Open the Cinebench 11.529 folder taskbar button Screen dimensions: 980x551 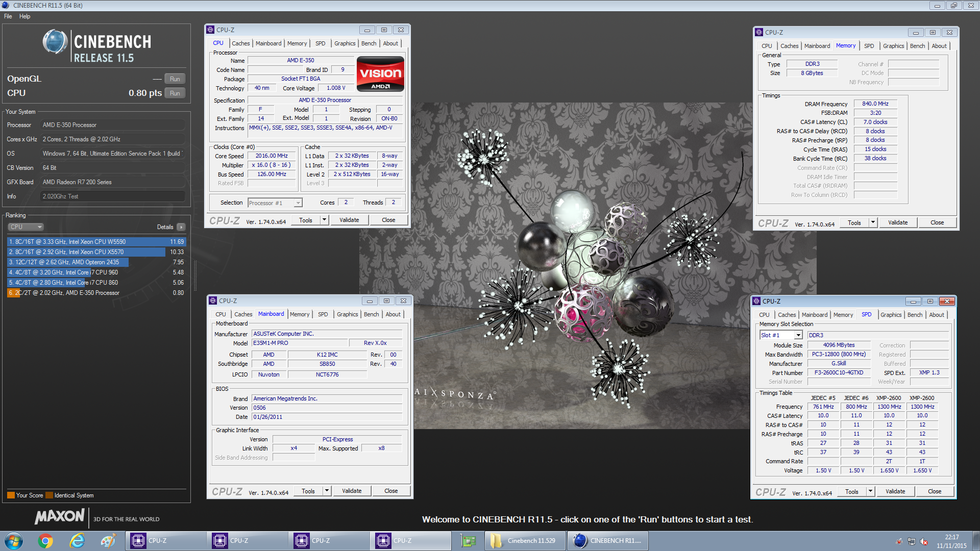tap(525, 541)
